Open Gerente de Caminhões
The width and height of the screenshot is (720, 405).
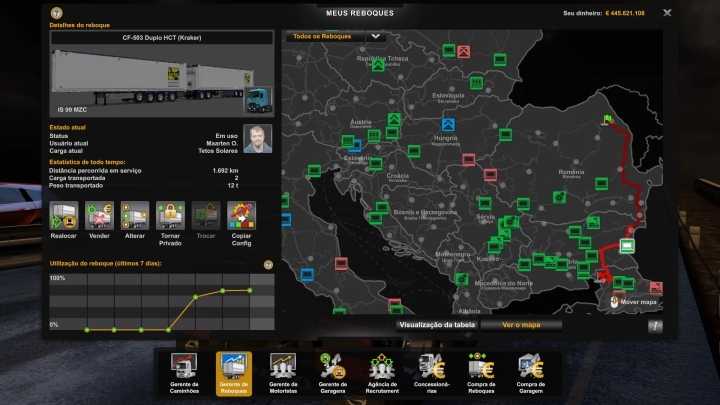tap(184, 373)
